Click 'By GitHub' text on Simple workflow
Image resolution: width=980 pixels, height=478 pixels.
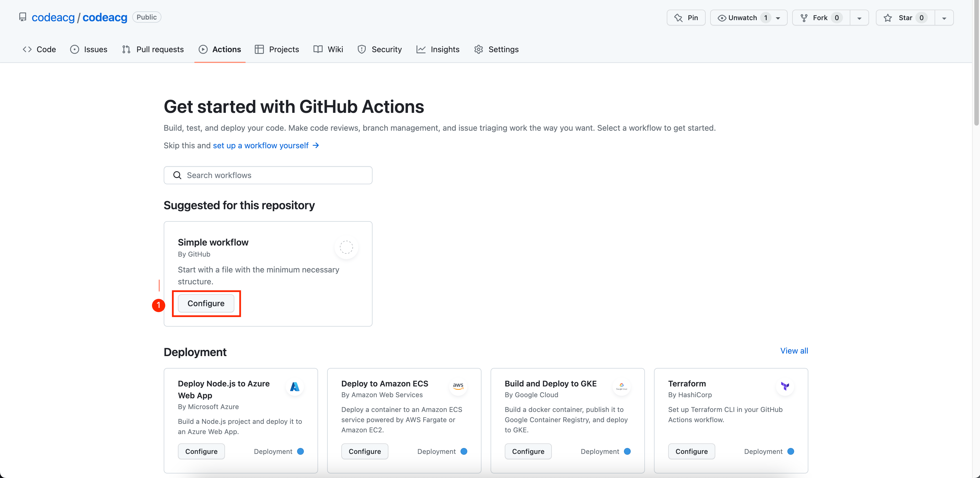[x=194, y=254]
